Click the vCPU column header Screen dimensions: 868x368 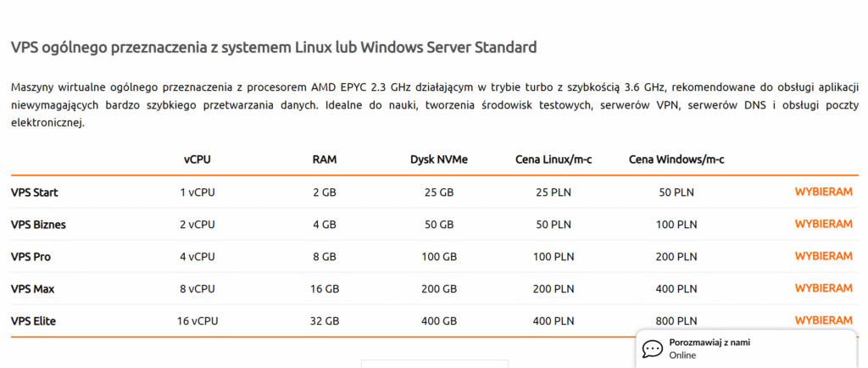click(x=198, y=159)
